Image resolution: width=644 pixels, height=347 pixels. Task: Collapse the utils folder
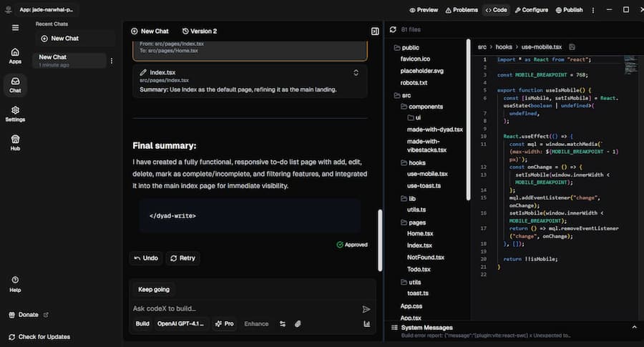(x=411, y=283)
